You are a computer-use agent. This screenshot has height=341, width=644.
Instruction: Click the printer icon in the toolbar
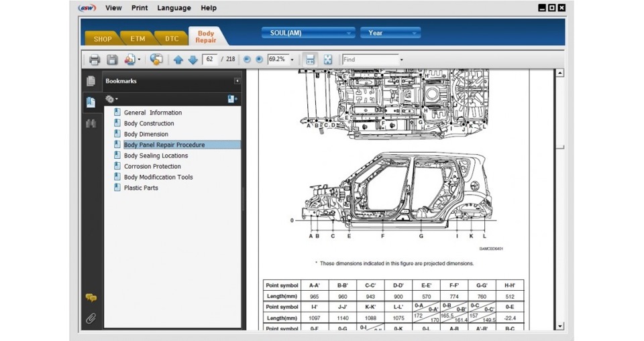pyautogui.click(x=95, y=60)
